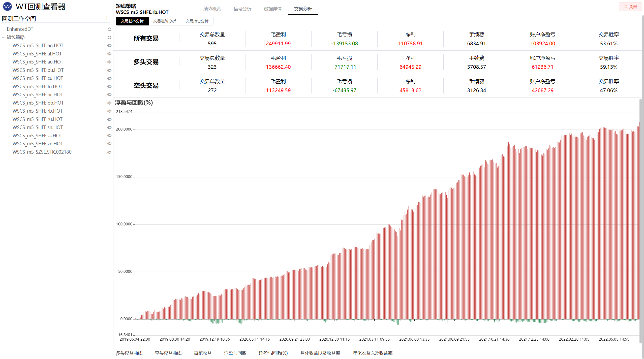Click eye icon for WSCS_m5_SHFE.ag.HOT
The width and height of the screenshot is (644, 359).
pos(109,46)
